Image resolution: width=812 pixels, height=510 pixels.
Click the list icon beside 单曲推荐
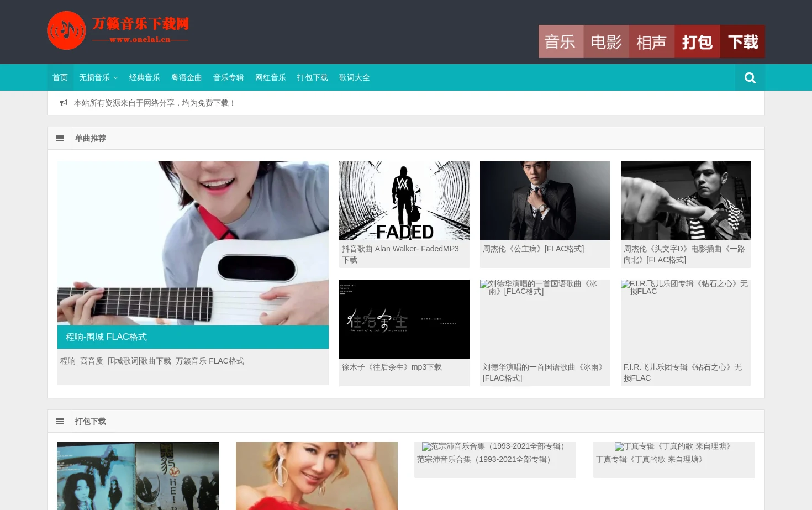60,138
